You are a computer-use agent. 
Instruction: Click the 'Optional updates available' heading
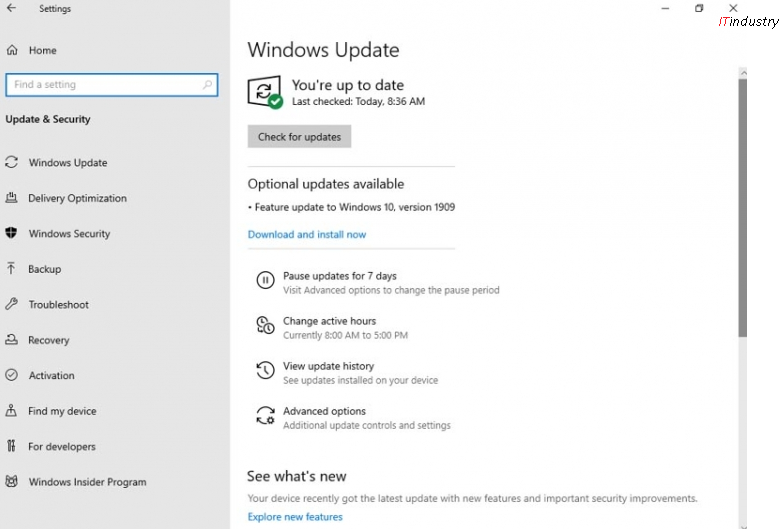coord(326,184)
